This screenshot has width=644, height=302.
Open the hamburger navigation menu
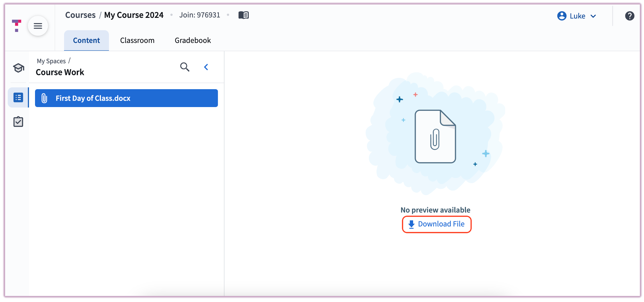click(x=38, y=25)
